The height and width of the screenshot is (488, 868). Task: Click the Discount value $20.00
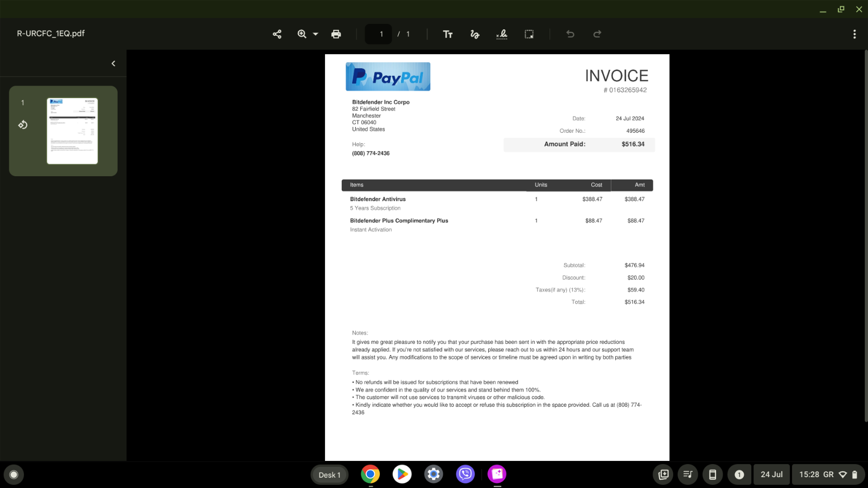click(636, 278)
